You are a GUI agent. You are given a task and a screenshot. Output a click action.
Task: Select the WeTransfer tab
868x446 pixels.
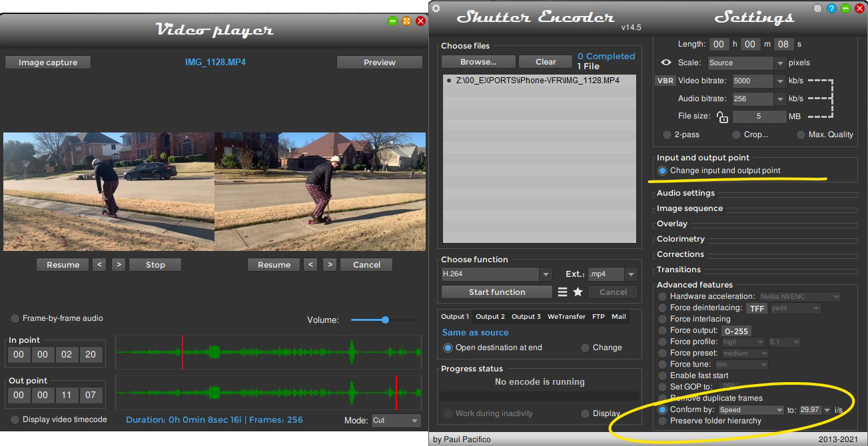tap(566, 317)
